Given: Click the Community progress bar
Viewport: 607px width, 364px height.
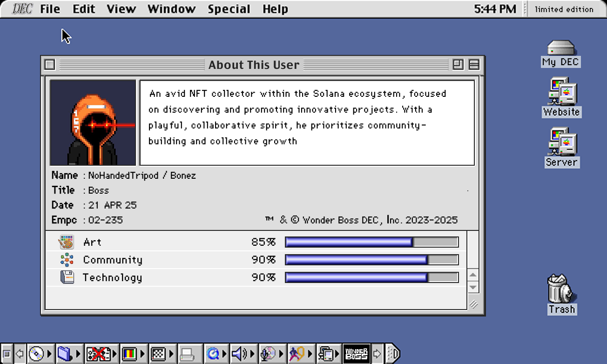Looking at the screenshot, I should tap(372, 260).
